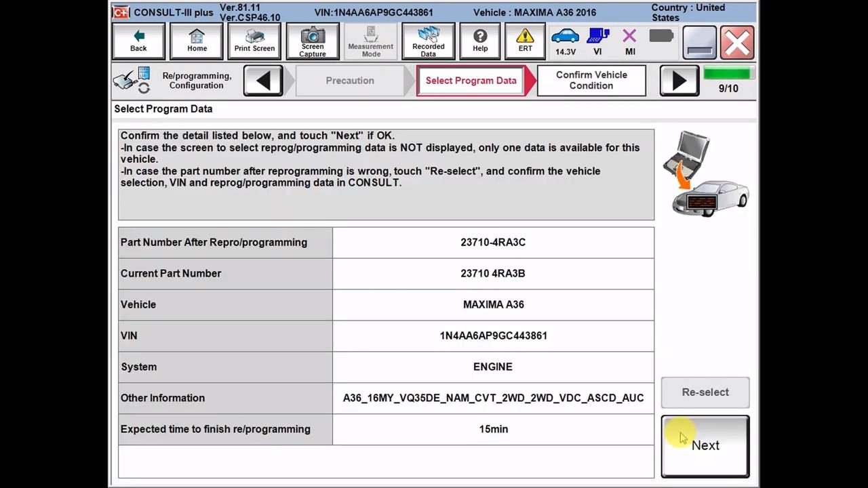Select the Select Program Data step
This screenshot has width=868, height=488.
point(471,81)
